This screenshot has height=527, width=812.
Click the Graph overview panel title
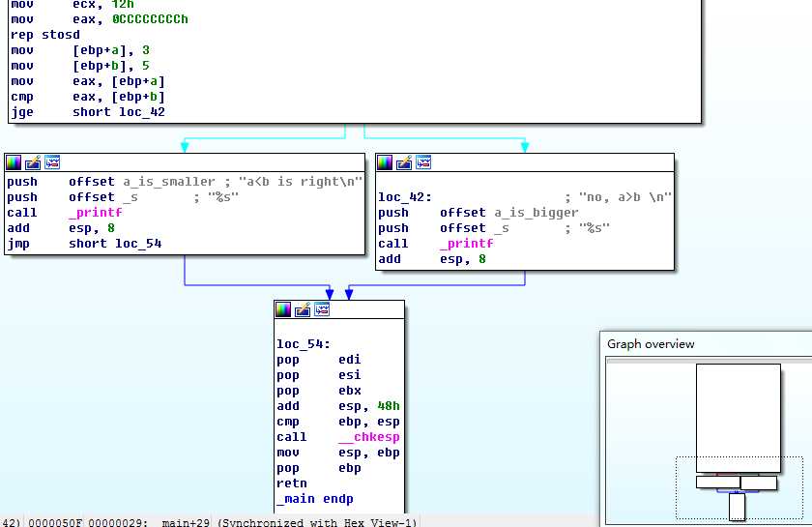651,344
